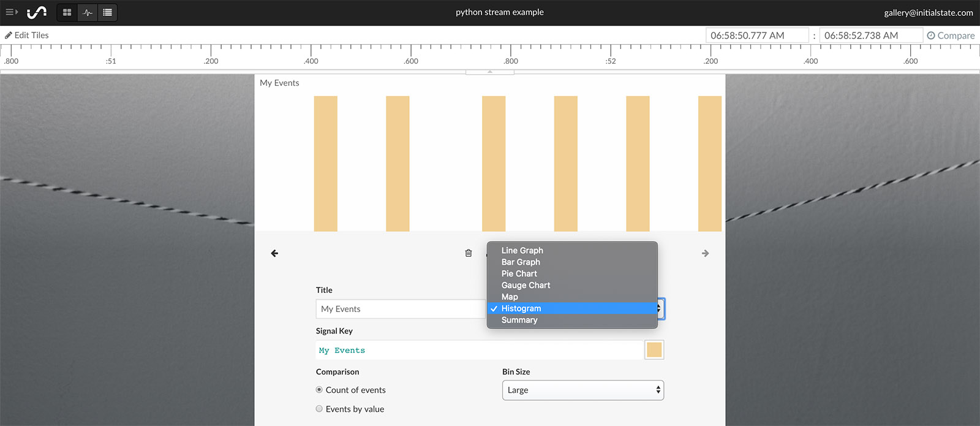Switch to the Tiles grid view

[67, 12]
